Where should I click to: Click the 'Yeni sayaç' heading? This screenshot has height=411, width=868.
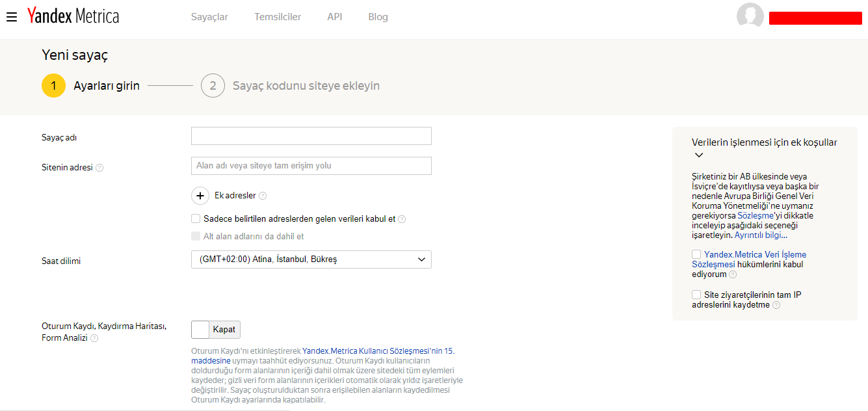tap(75, 55)
